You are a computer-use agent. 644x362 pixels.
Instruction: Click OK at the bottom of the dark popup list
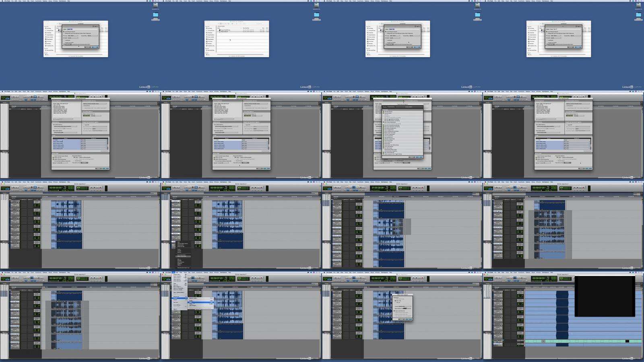(x=419, y=157)
